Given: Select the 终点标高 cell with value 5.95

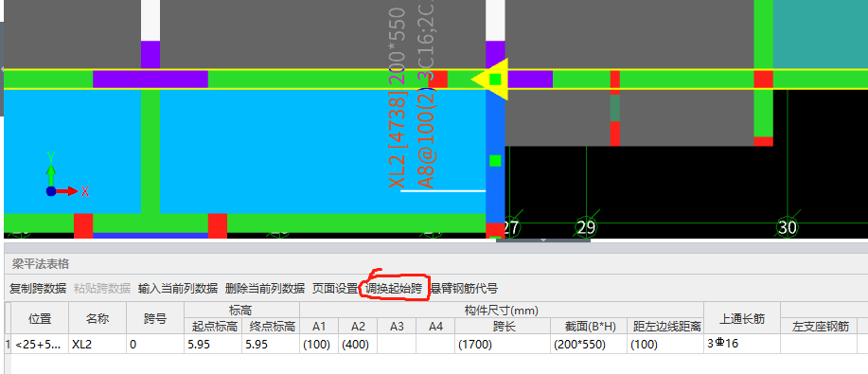Looking at the screenshot, I should 271,344.
